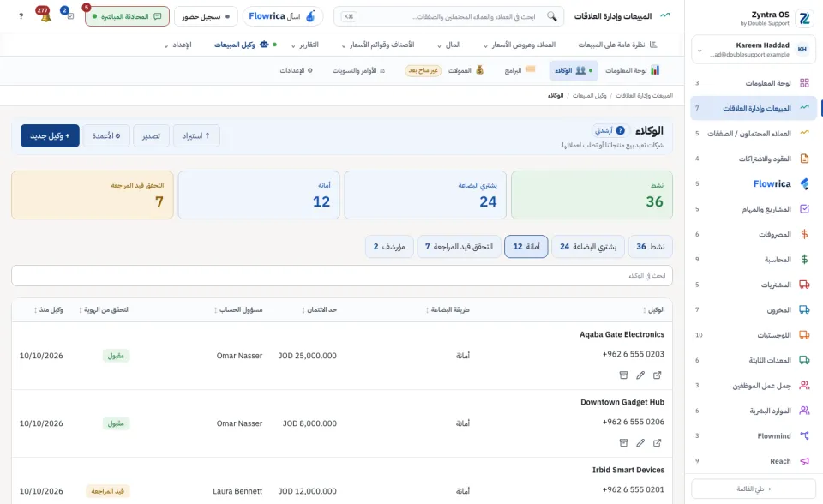This screenshot has width=823, height=504.
Task: Click the المصروفات dollar icon in sidebar
Action: click(x=804, y=234)
